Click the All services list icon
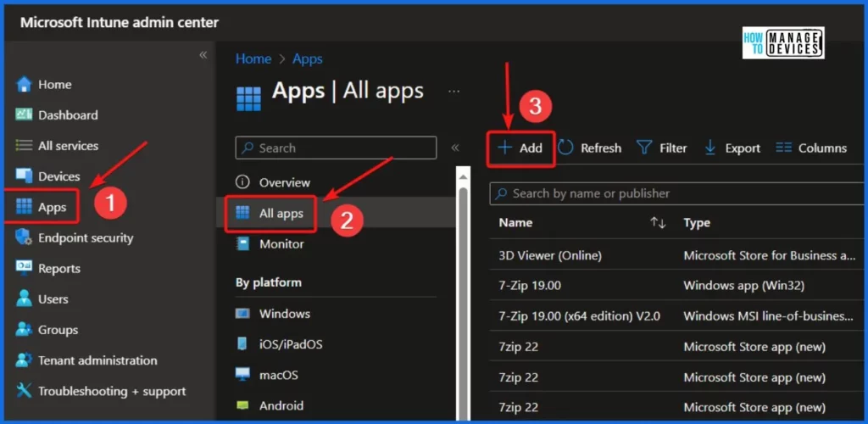Viewport: 868px width, 424px height. point(25,146)
